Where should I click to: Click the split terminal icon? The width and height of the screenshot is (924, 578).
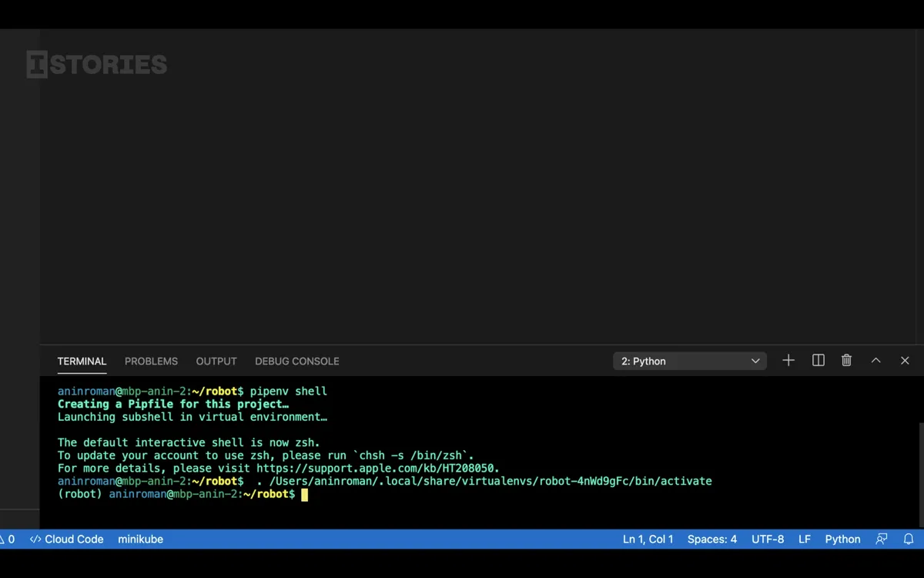[x=818, y=361]
